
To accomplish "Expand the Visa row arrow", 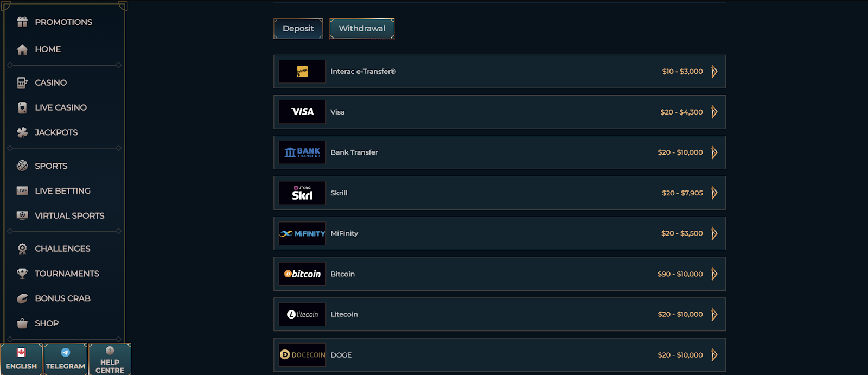I will [x=714, y=112].
